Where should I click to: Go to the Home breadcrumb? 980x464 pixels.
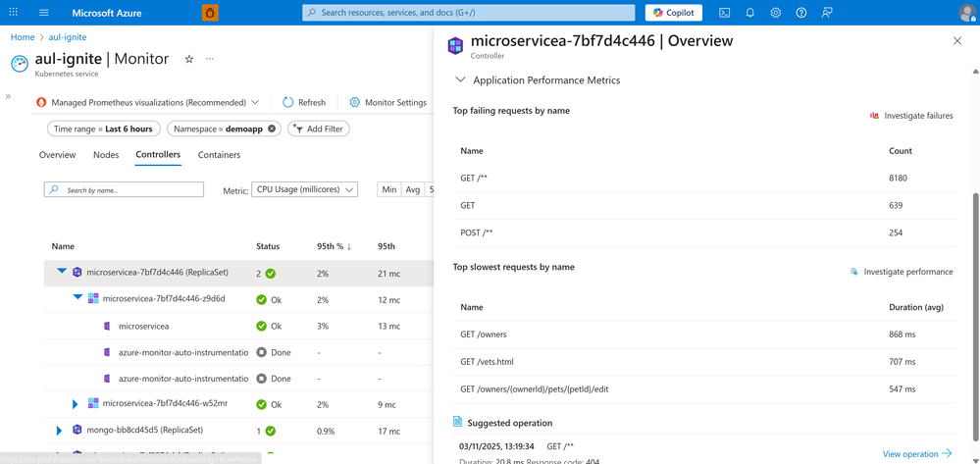[x=23, y=37]
